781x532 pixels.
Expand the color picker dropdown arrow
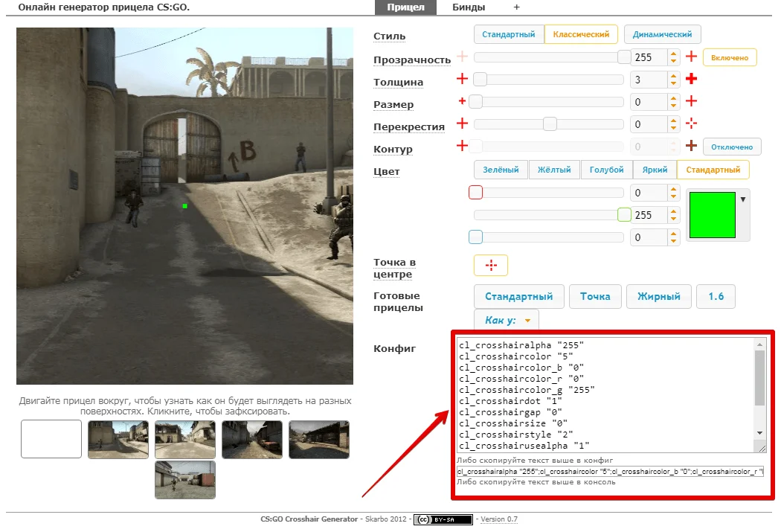pos(742,199)
